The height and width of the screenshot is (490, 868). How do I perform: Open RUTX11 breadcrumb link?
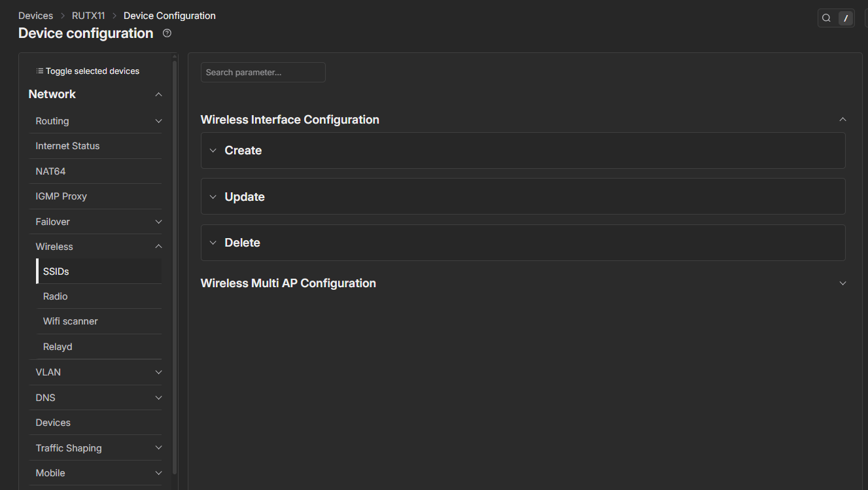(x=88, y=16)
